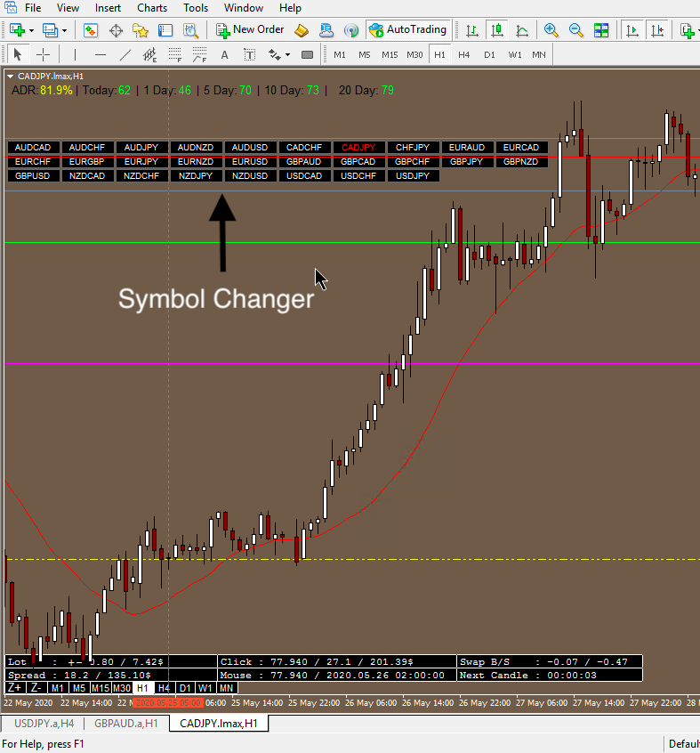The height and width of the screenshot is (753, 700).
Task: Switch chart to bar chart mode
Action: (472, 31)
